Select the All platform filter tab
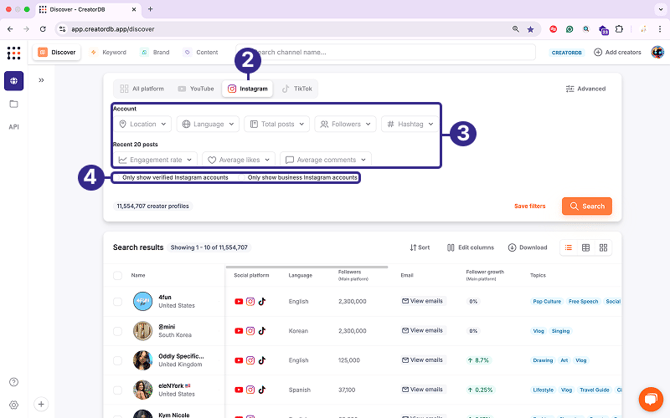Screen dimensions: 670x418 tap(142, 88)
